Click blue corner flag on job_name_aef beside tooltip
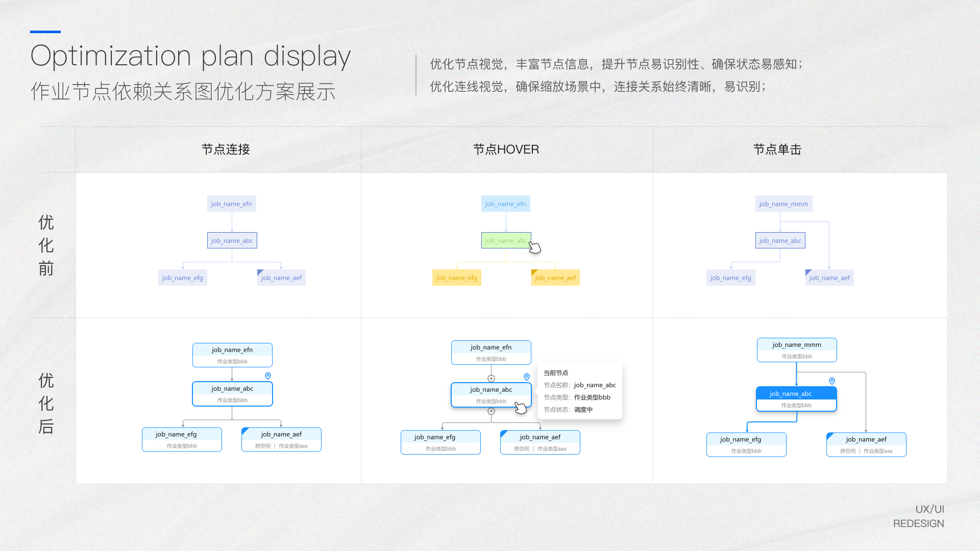The height and width of the screenshot is (551, 980). pos(504,434)
